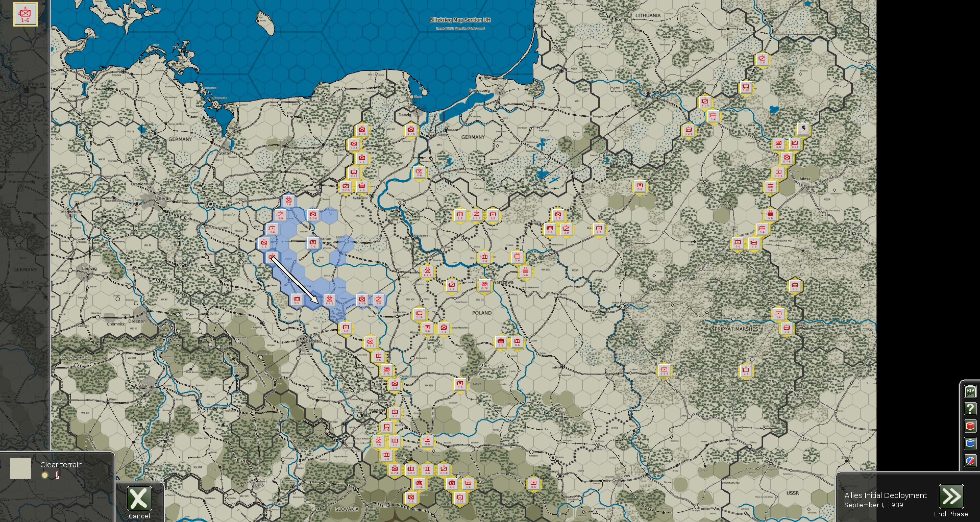Click the red cube icon
The image size is (980, 522).
click(x=970, y=426)
